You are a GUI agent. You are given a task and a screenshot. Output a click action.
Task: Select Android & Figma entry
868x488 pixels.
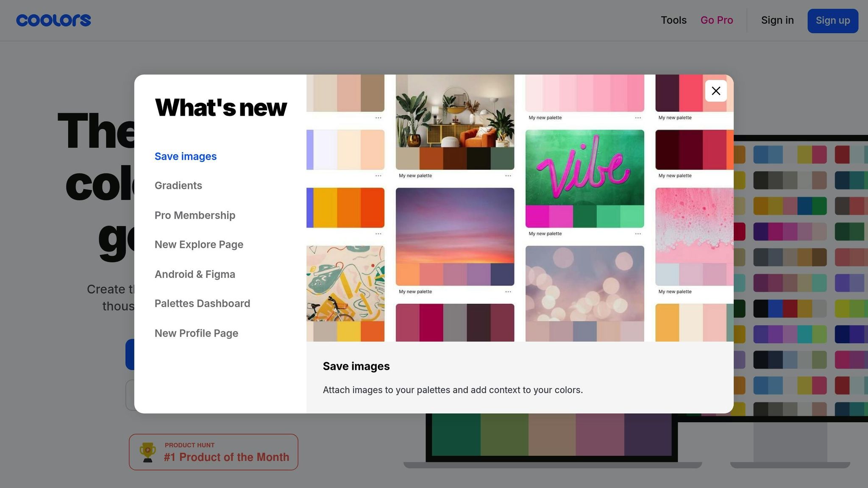(195, 274)
